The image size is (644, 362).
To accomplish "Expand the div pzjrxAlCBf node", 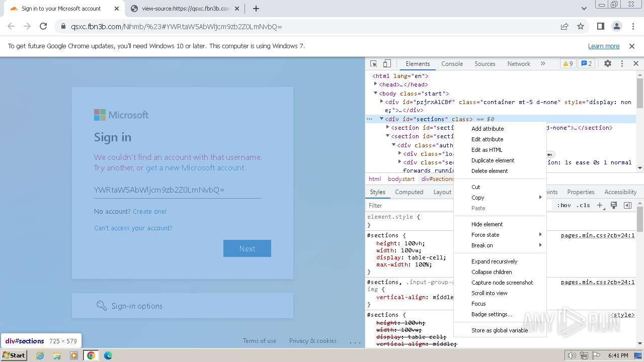I will tap(381, 102).
